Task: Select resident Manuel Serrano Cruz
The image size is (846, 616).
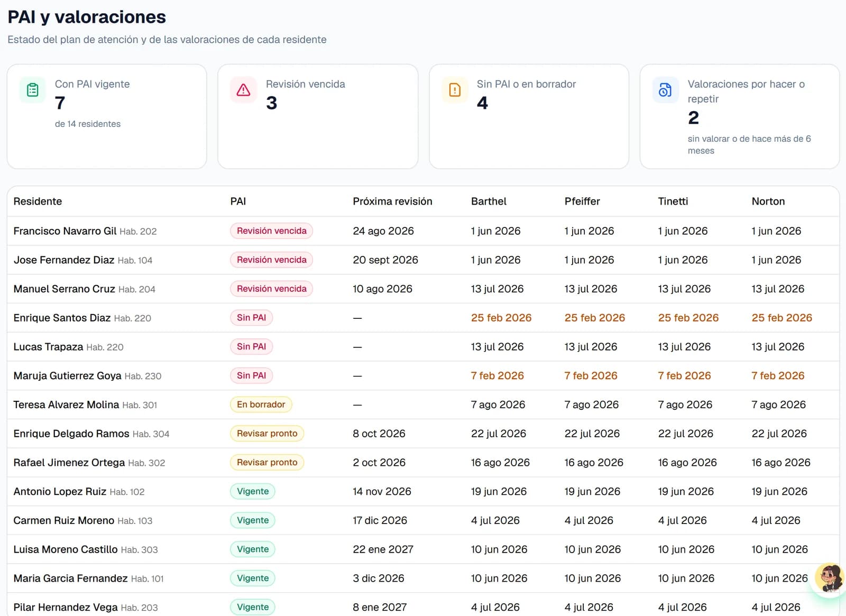Action: coord(64,289)
